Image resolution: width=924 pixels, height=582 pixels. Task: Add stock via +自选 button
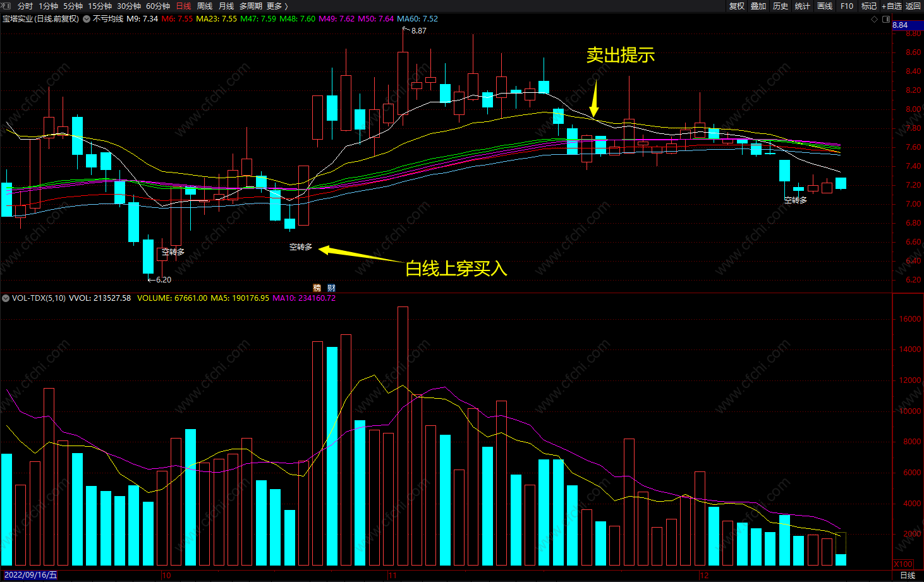point(892,6)
